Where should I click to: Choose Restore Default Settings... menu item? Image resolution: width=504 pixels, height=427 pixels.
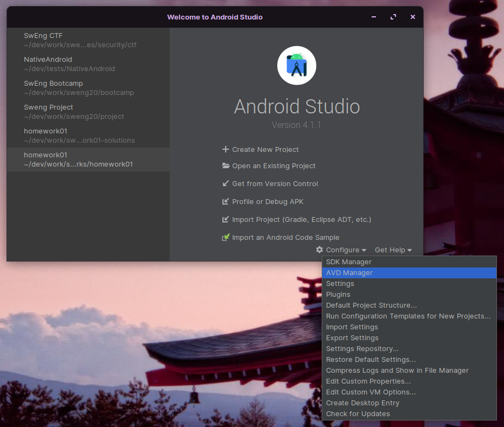[409, 360]
